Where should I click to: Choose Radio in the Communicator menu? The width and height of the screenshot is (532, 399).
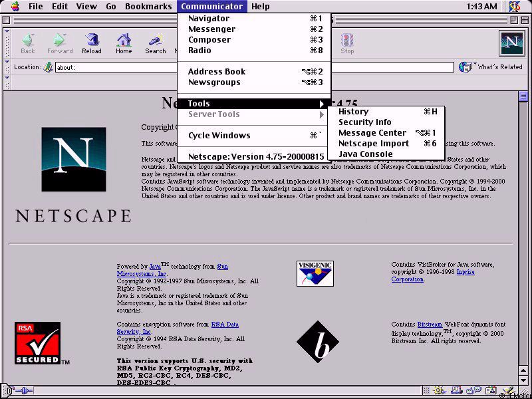(254, 51)
